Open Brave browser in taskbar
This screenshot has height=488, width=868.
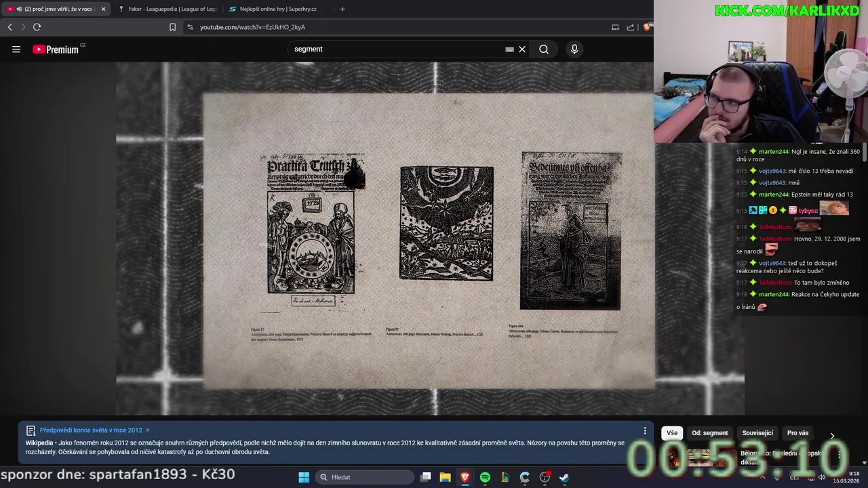[465, 477]
